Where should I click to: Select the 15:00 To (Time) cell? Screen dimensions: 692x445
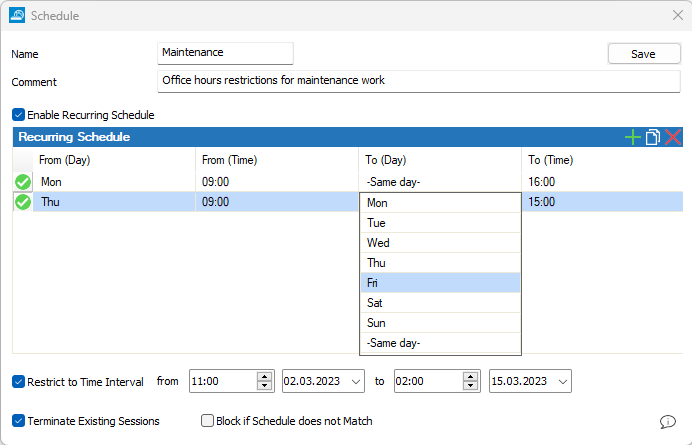pyautogui.click(x=602, y=202)
